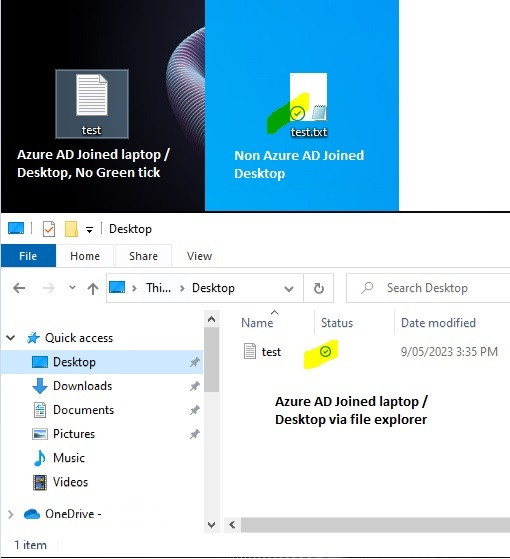Image resolution: width=510 pixels, height=559 pixels.
Task: Click the Downloads blue arrow icon
Action: [x=40, y=386]
